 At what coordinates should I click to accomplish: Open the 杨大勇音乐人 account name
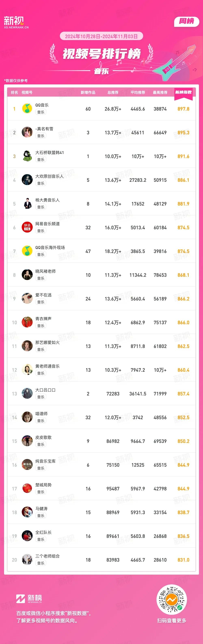[x=48, y=200]
